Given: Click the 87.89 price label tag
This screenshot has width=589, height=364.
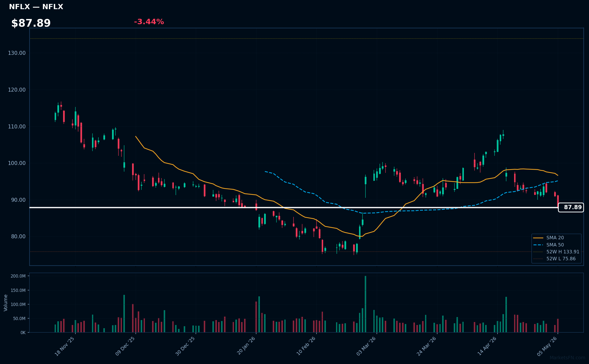Looking at the screenshot, I should 571,207.
